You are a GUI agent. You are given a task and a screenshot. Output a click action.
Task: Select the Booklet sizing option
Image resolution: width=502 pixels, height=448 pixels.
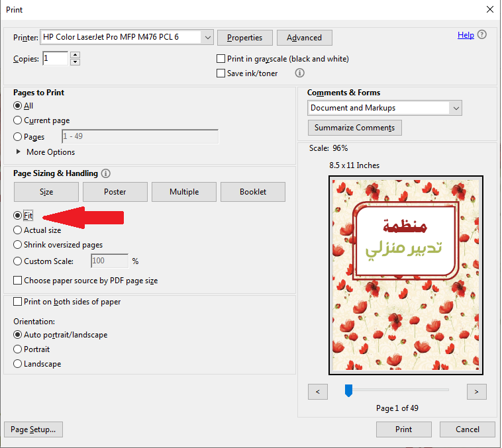tap(253, 192)
